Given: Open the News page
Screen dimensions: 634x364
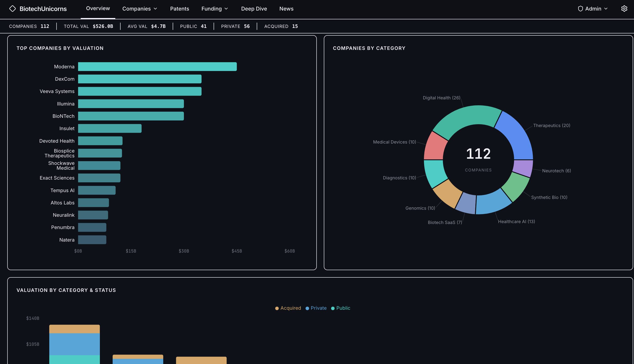Looking at the screenshot, I should [x=286, y=9].
